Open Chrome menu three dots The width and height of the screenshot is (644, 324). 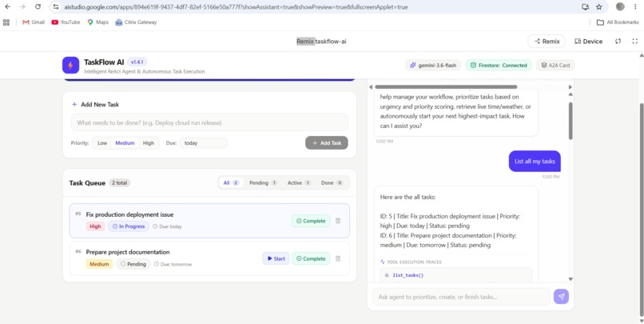637,6
